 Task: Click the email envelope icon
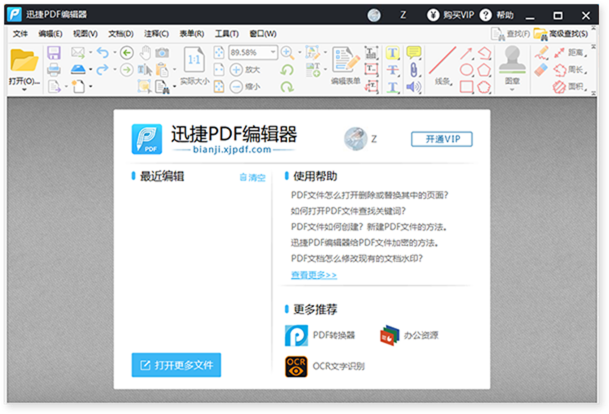click(78, 52)
